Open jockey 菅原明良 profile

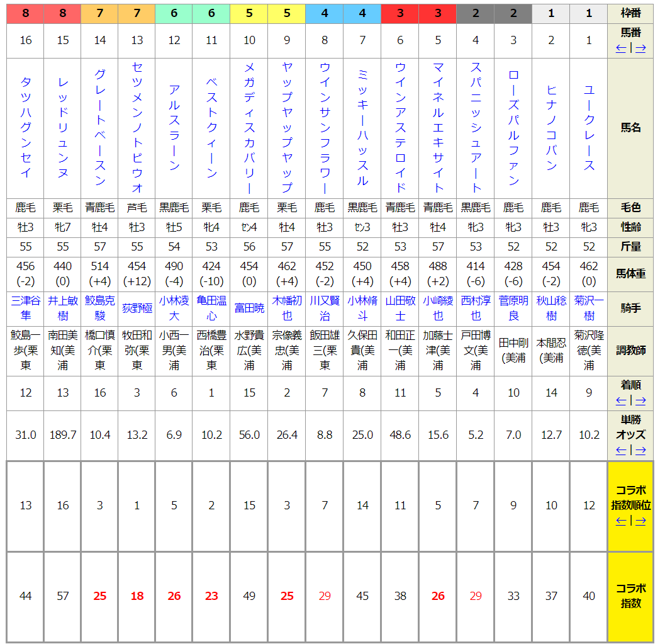513,308
